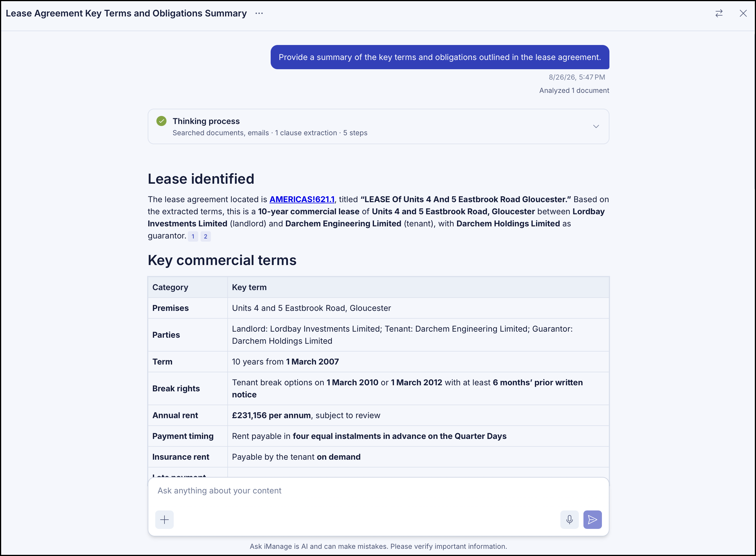Click the 'Annual rent' row label

point(175,415)
